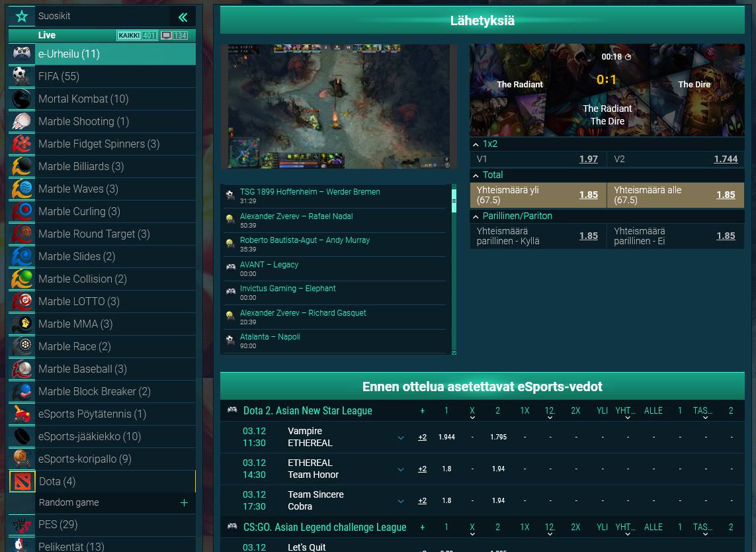Click the Mortal Kombat dragon icon
This screenshot has height=552, width=756.
click(22, 99)
